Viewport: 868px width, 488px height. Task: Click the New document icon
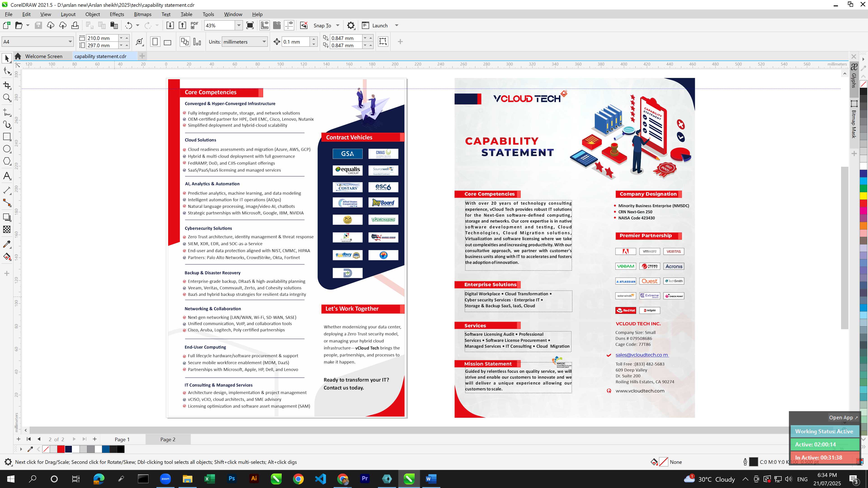pos(6,26)
